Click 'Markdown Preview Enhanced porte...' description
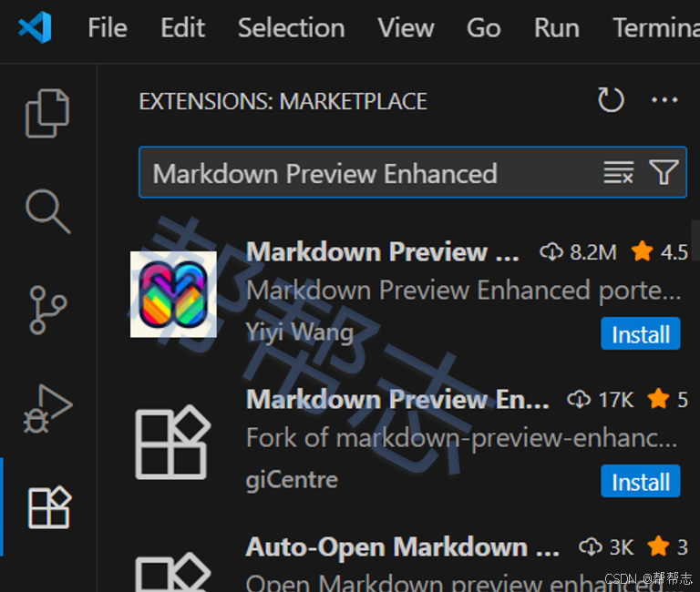Viewport: 700px width, 592px height. (x=464, y=291)
